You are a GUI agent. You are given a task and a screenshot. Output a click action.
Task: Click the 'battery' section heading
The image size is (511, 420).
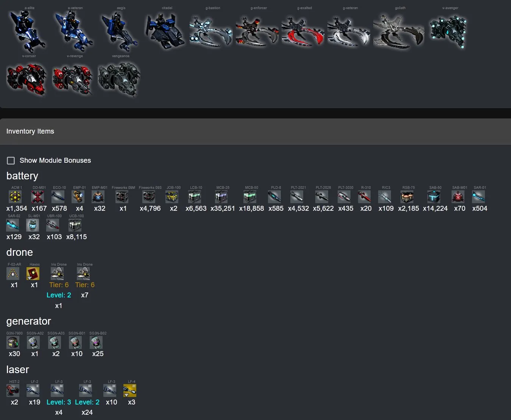coord(22,176)
